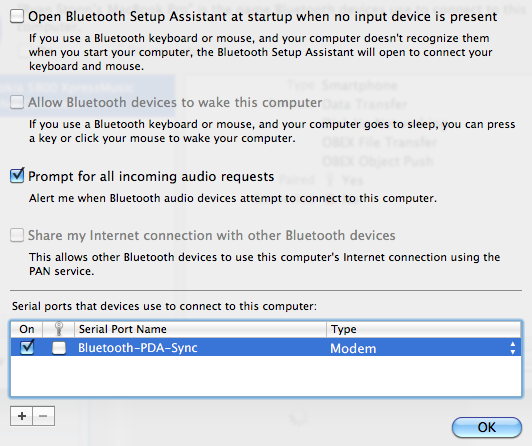Click the Modem type value
The width and height of the screenshot is (532, 446).
pyautogui.click(x=353, y=348)
